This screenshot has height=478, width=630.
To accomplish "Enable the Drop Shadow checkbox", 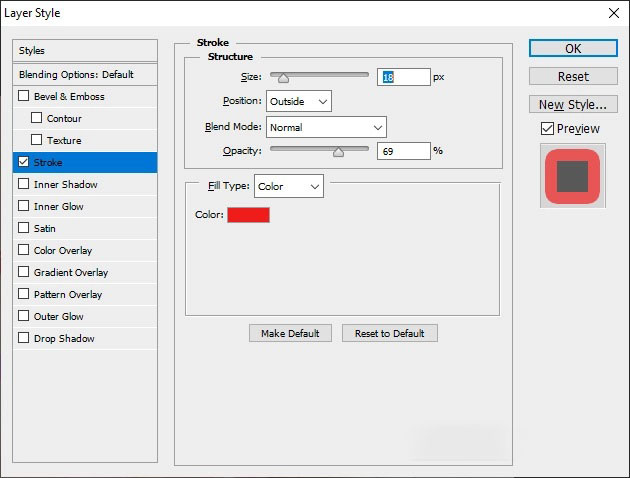I will point(24,339).
